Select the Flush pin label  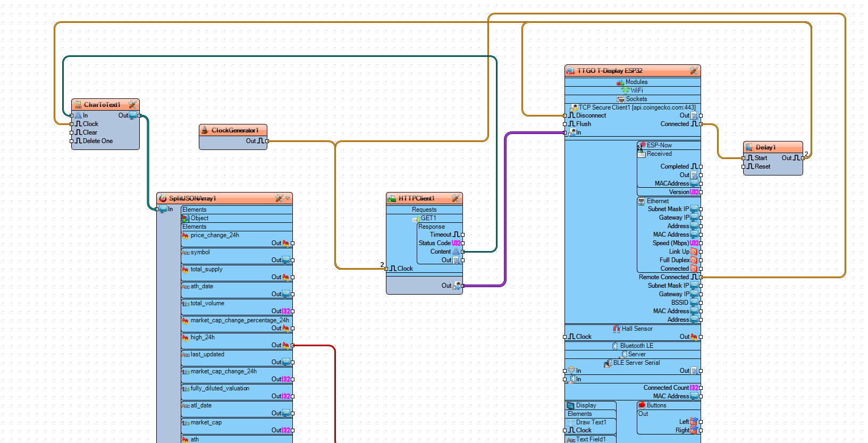click(x=584, y=124)
